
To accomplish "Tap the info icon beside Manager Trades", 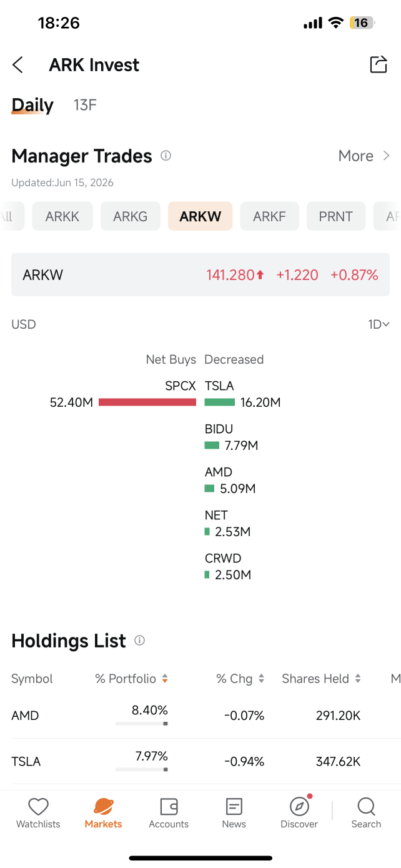I will click(166, 156).
